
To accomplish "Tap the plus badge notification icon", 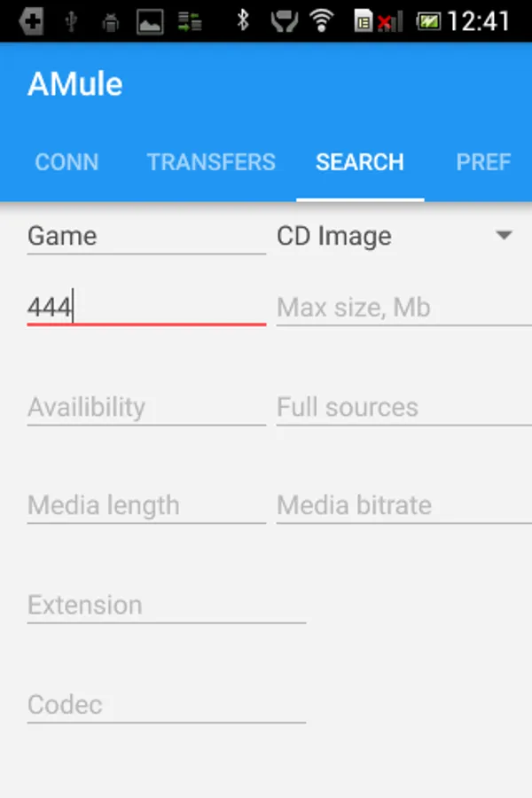I will click(31, 22).
